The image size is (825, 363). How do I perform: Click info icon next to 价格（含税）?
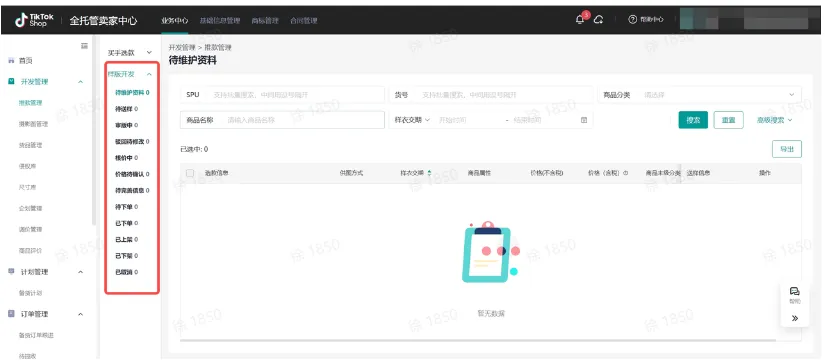click(x=626, y=173)
